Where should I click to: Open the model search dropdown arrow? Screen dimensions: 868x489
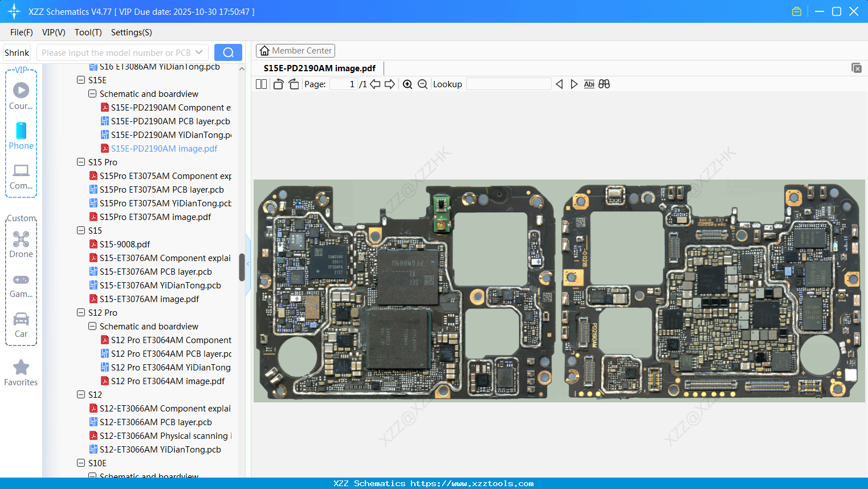pyautogui.click(x=201, y=52)
